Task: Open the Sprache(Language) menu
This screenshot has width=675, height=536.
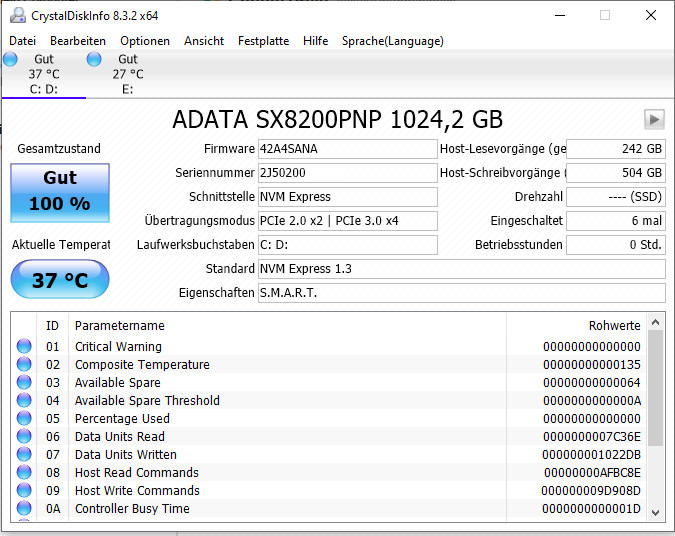Action: coord(393,41)
